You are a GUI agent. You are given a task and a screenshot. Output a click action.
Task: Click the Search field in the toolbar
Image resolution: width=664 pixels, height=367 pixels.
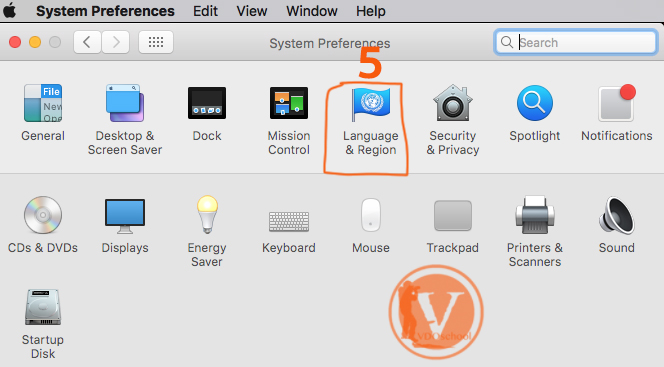point(575,42)
